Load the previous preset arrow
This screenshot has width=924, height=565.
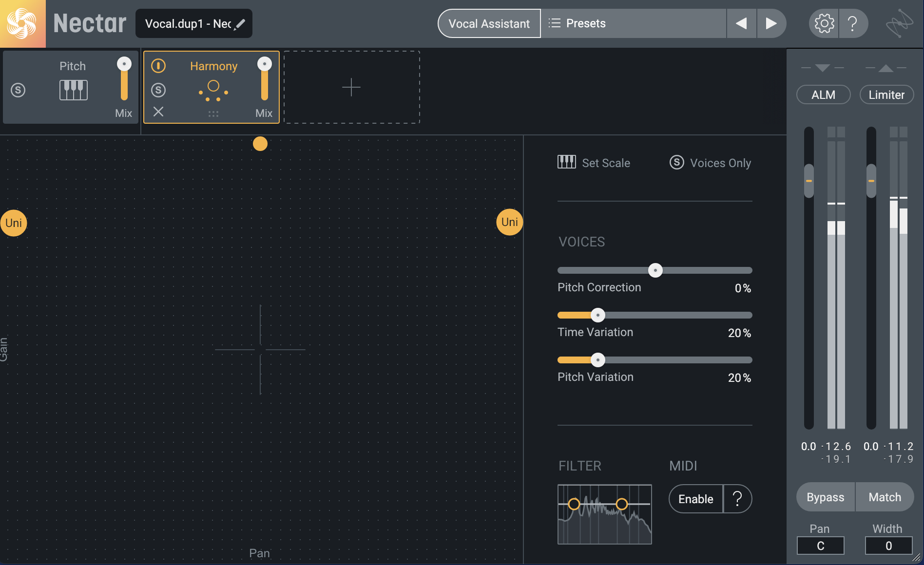[741, 23]
